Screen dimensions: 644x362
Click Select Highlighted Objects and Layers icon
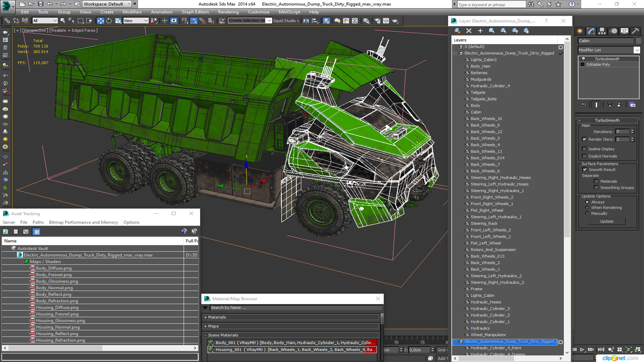point(492,31)
